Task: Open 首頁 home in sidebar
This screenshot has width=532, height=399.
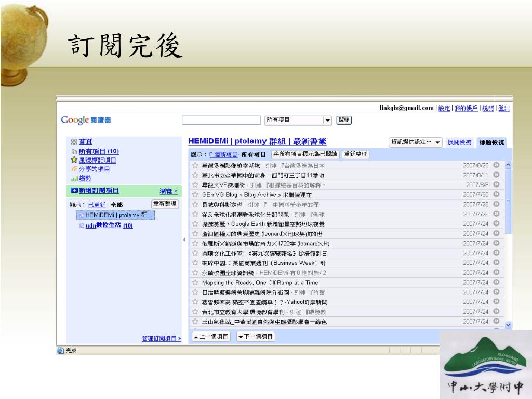Action: (86, 142)
